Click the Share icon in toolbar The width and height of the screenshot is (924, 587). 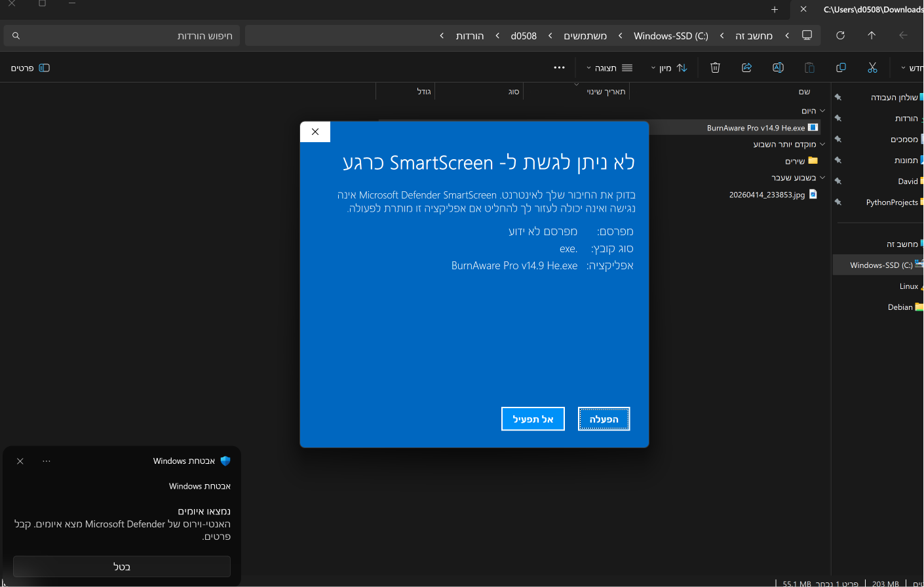[x=746, y=67]
